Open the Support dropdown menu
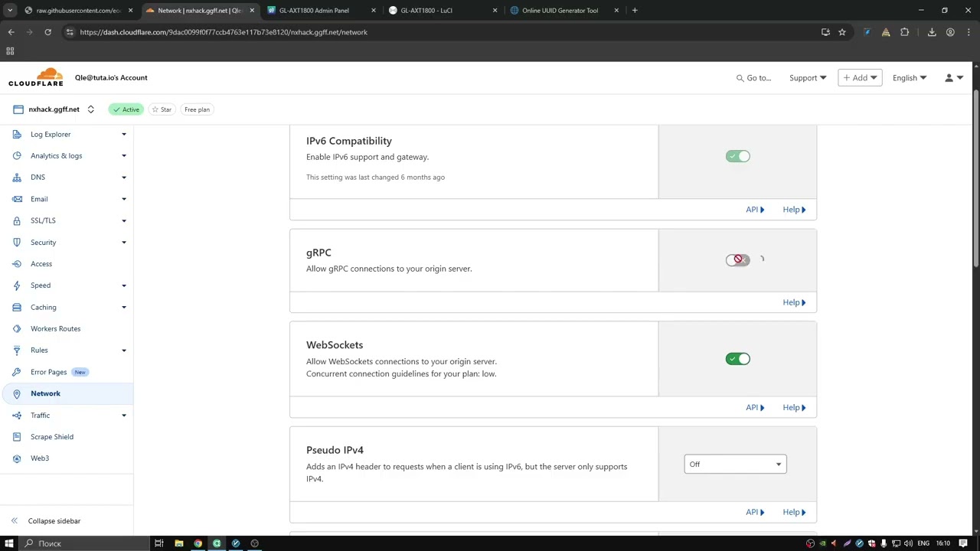Screen dimensions: 980x551 click(808, 78)
